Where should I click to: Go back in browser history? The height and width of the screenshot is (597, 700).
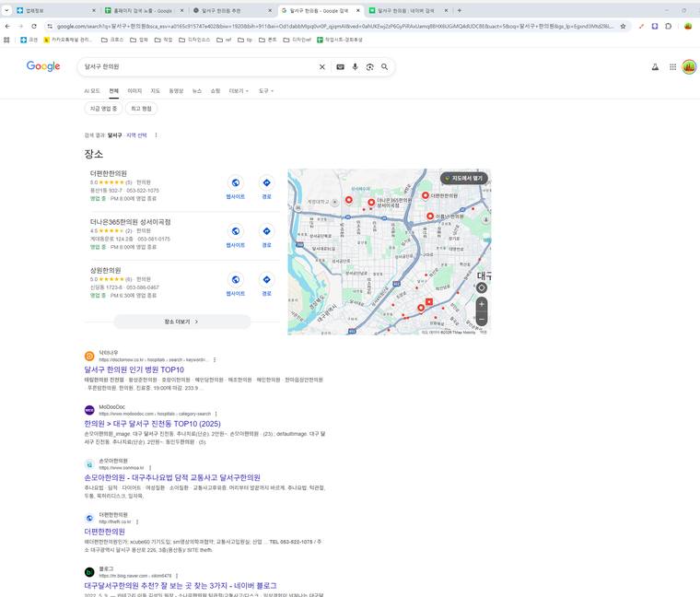tap(7, 27)
